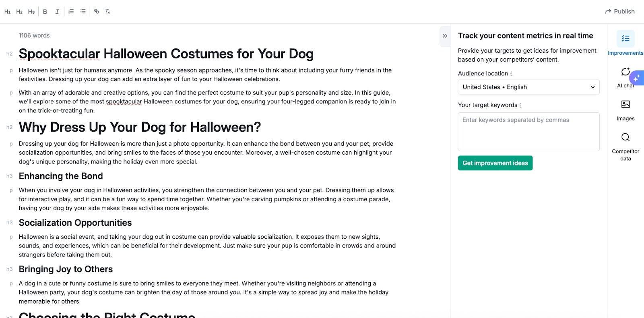Image resolution: width=644 pixels, height=318 pixels.
Task: Open the AI chat panel
Action: pos(625,77)
